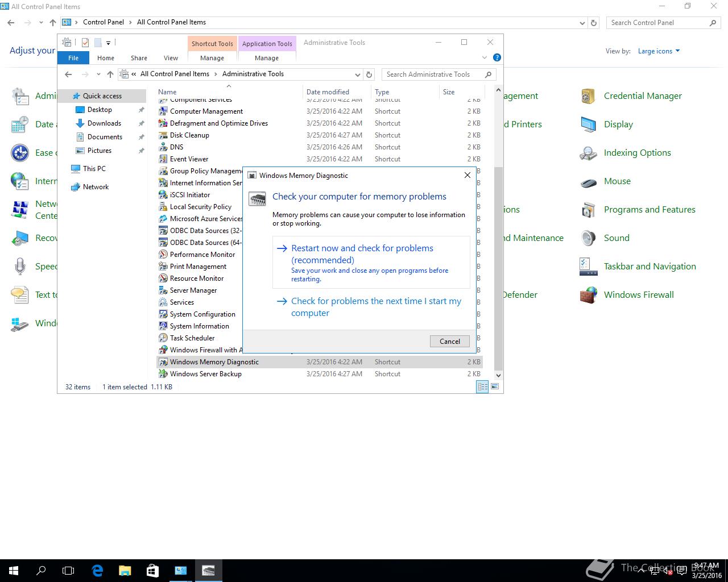Switch to large icons view button
This screenshot has height=582, width=728.
[495, 387]
